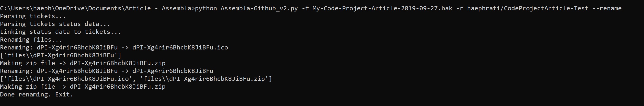Viewport: 644px width, 106px height.
Task: Click the 'Linking status data to tickets...' line
Action: pos(61,32)
